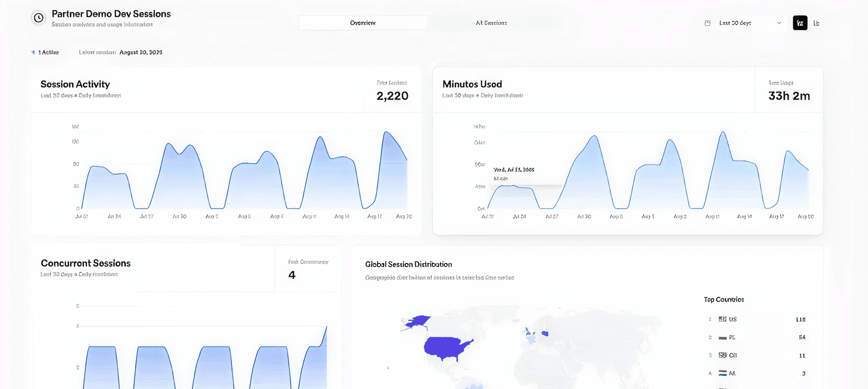Select the dark highlighted view toggle icon
The image size is (868, 389).
point(800,23)
